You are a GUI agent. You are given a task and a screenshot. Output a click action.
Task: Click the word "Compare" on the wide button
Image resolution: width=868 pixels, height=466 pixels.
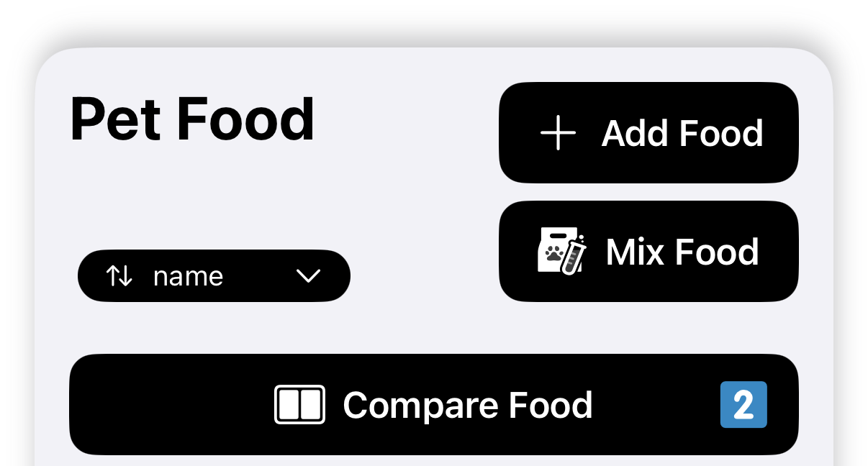point(421,405)
